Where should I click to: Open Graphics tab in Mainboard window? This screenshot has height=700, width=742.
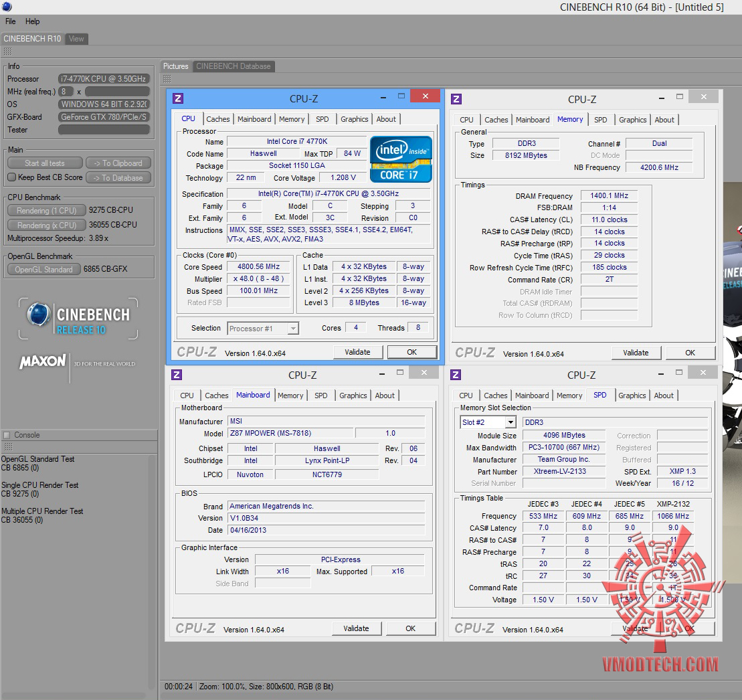[353, 396]
